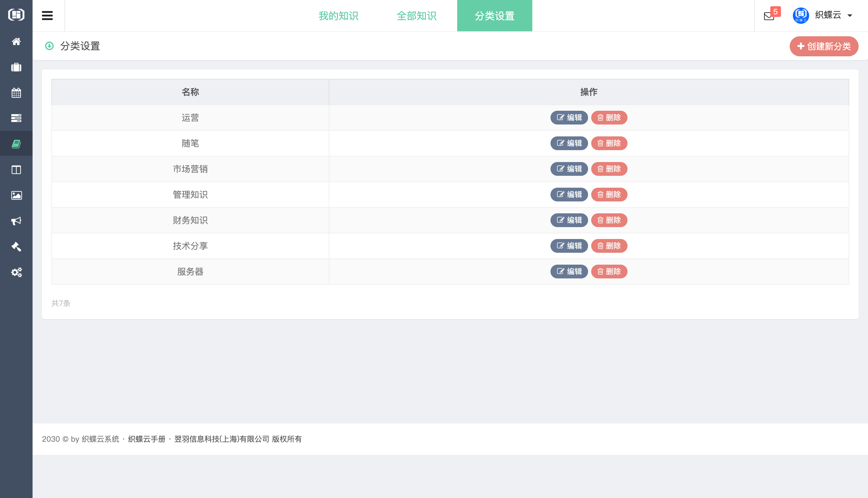Edit the 运营 category

tap(569, 118)
